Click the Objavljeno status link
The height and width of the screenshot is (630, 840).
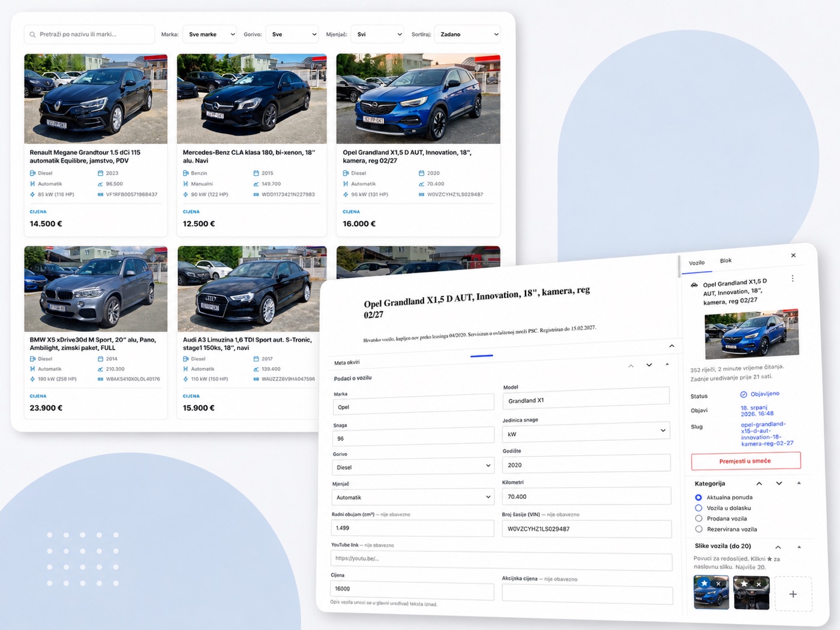tap(765, 394)
